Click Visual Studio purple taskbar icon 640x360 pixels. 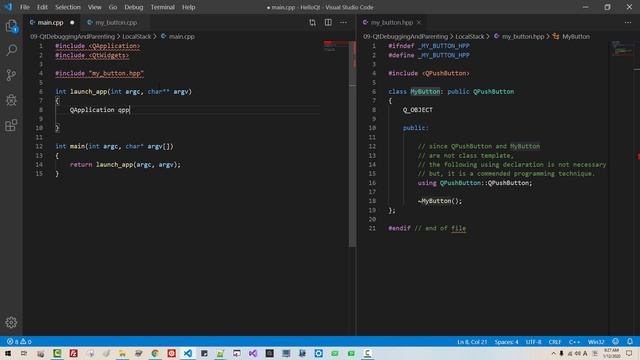click(253, 353)
